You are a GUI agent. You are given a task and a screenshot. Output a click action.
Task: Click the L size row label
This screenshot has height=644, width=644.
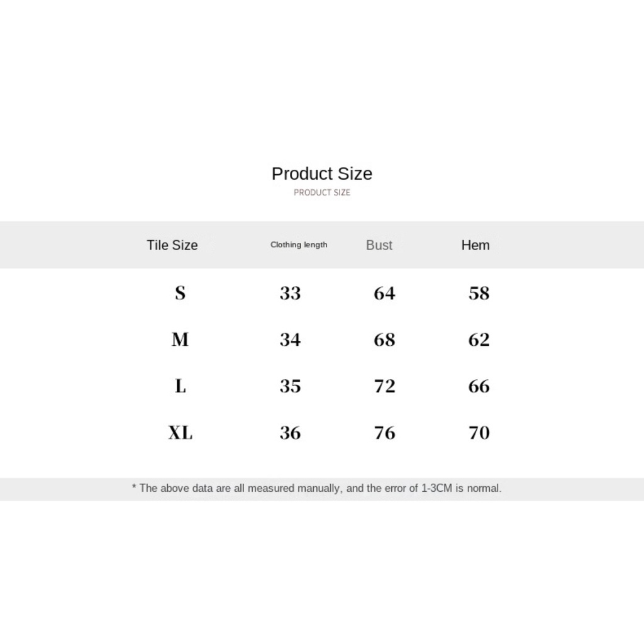click(180, 386)
